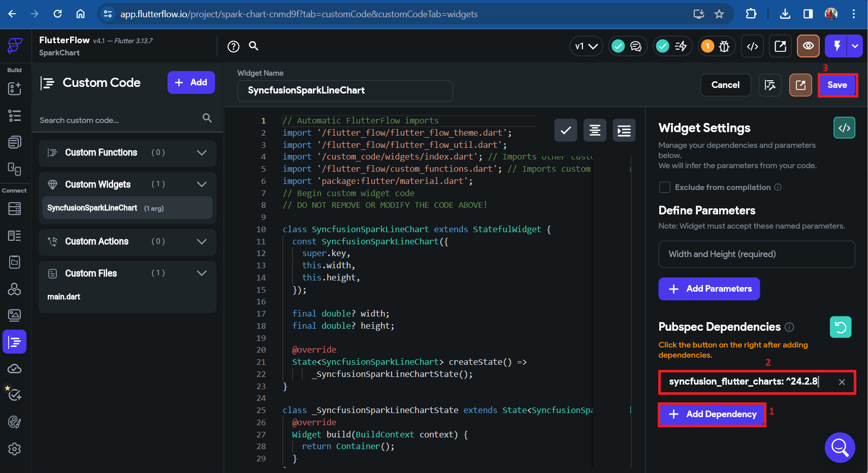Toggle preview mode eye button
The width and height of the screenshot is (868, 473).
tap(808, 46)
